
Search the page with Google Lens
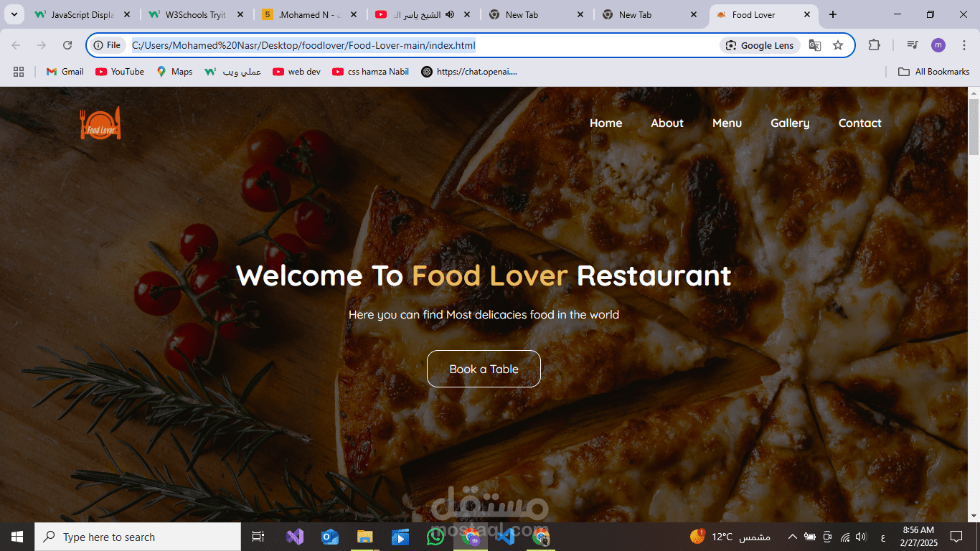[x=760, y=45]
